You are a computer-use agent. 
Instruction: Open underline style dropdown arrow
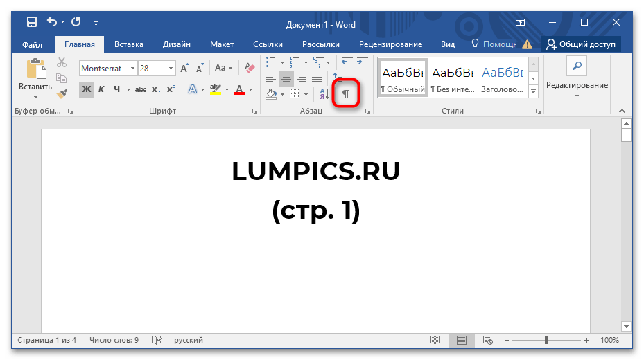(128, 89)
